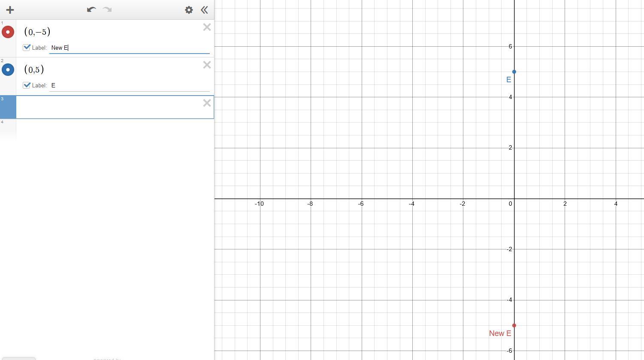Toggle visibility of the red point (0,-5)
Screen dimensions: 644x360
point(8,32)
